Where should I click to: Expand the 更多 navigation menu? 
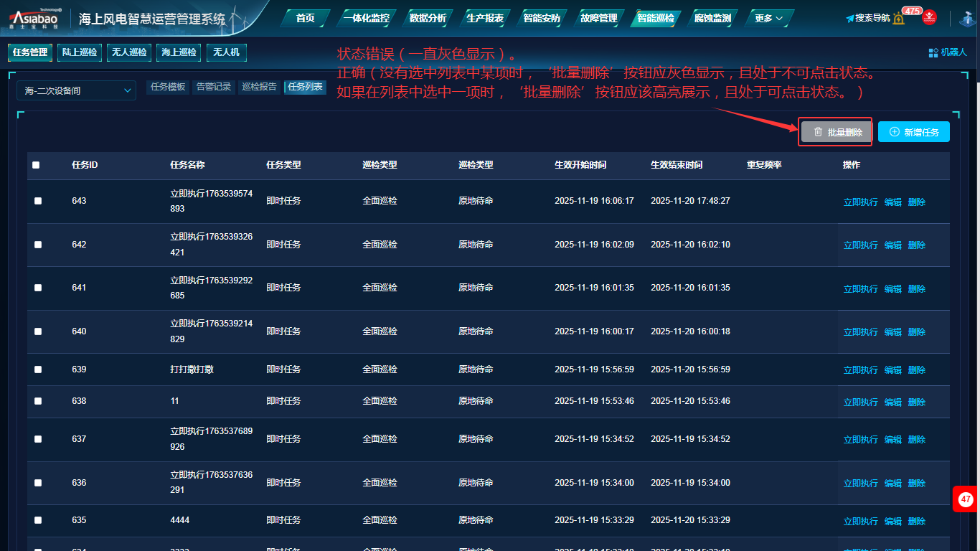(x=768, y=18)
